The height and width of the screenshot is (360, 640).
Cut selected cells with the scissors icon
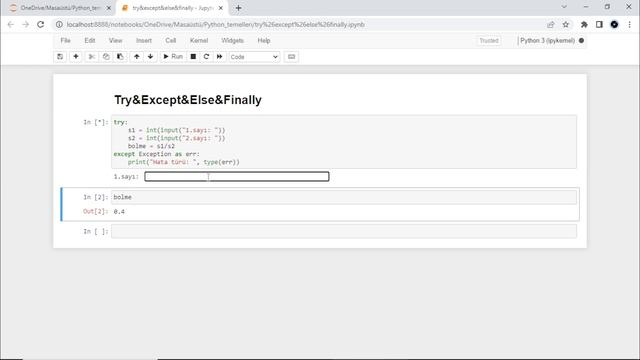(x=92, y=57)
